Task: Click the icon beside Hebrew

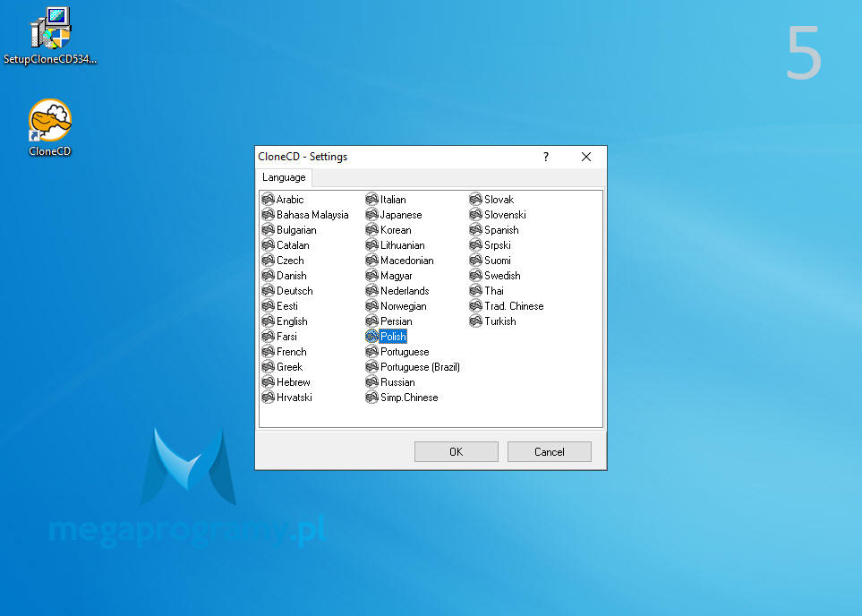Action: point(269,381)
